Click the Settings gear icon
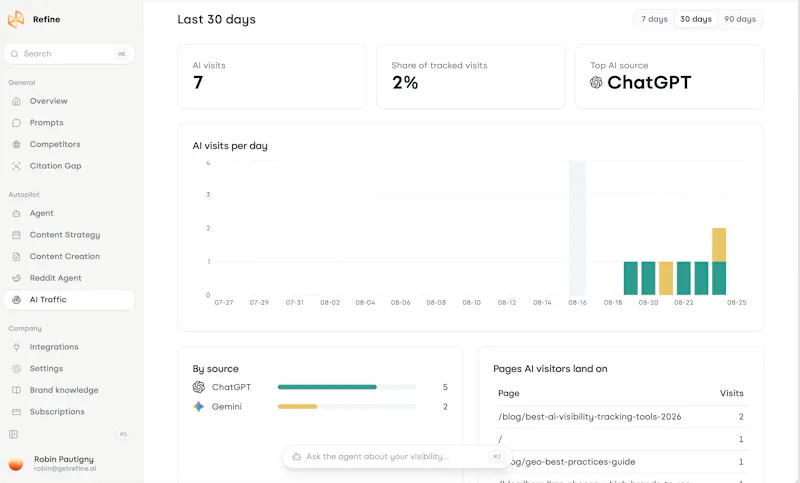The width and height of the screenshot is (800, 483). [16, 369]
